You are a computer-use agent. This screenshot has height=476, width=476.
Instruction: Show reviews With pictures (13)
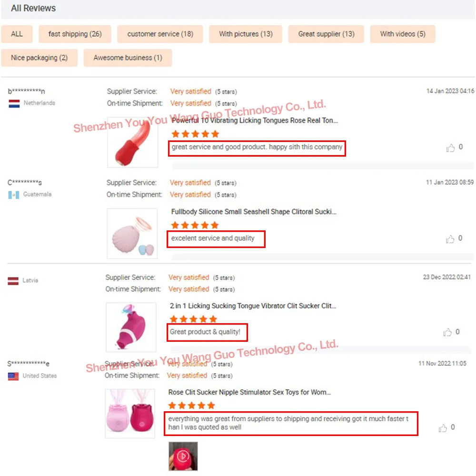[x=246, y=34]
